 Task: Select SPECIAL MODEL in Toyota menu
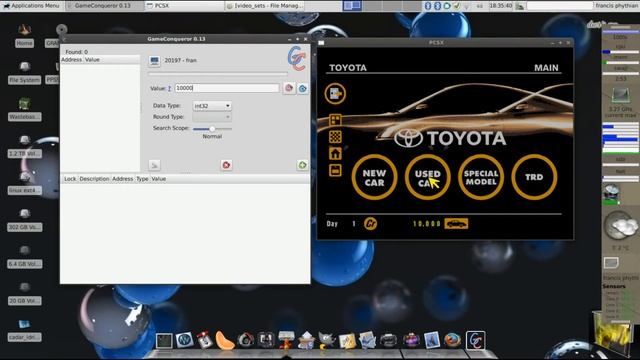[481, 177]
